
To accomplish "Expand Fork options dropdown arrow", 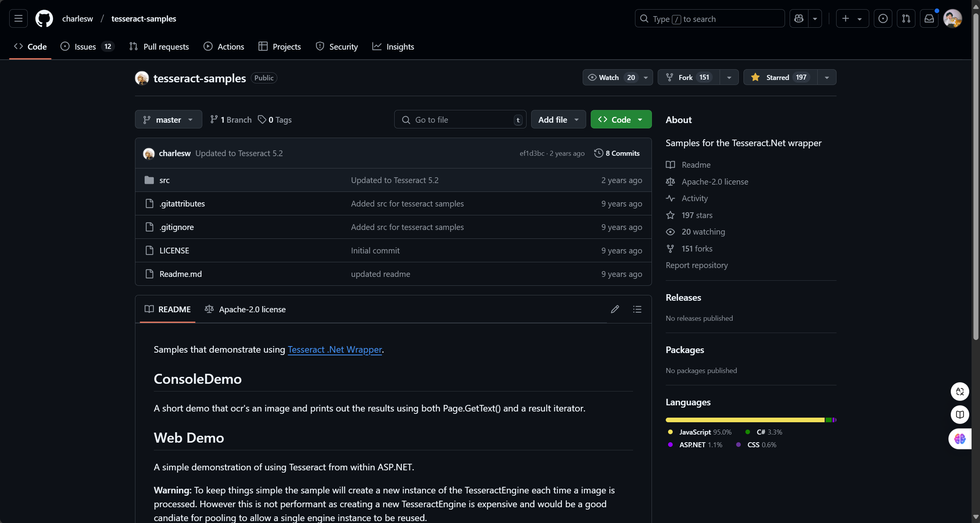I will tap(729, 77).
